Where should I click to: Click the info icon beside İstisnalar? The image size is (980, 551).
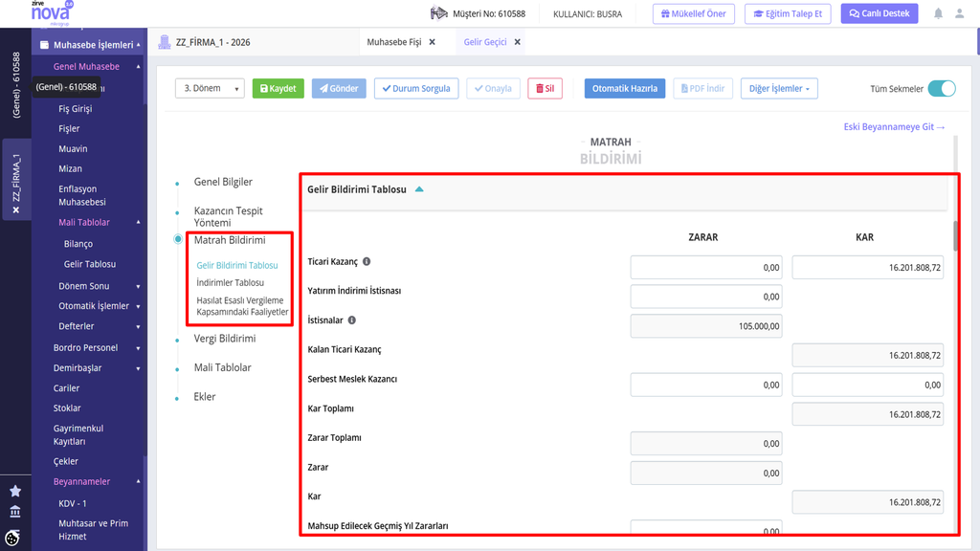tap(352, 320)
